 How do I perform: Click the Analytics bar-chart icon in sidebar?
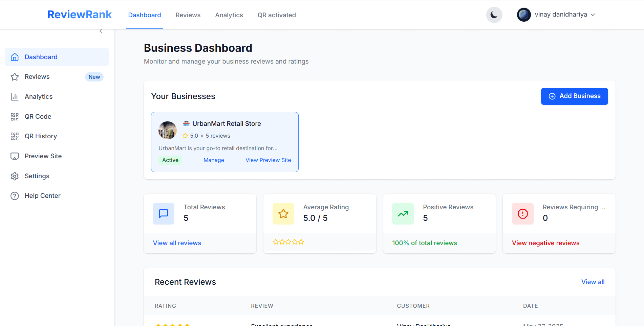[x=15, y=96]
